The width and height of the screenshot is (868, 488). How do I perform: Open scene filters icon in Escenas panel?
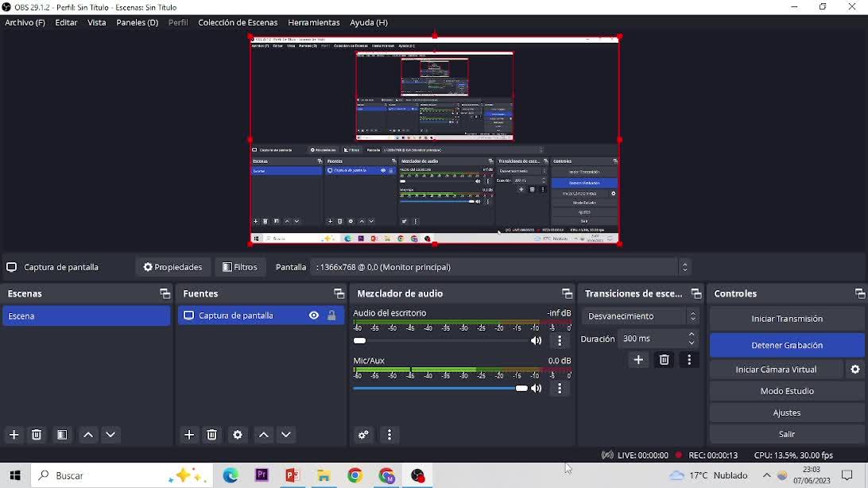(x=62, y=435)
